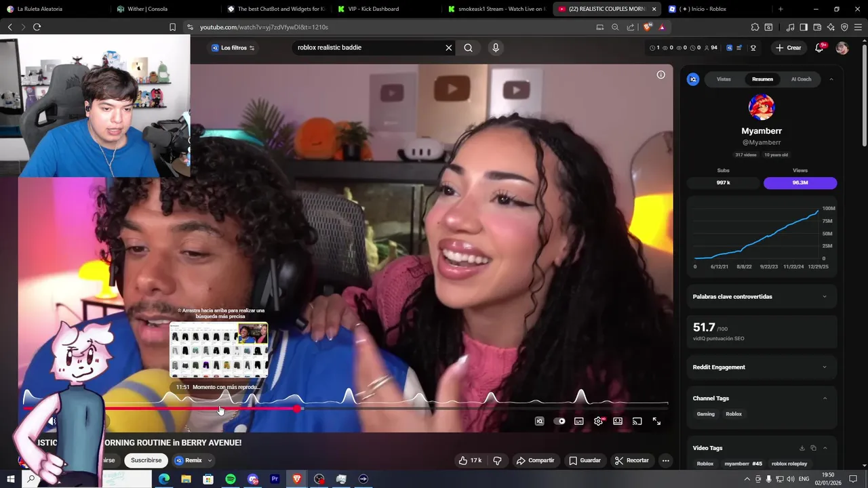This screenshot has height=488, width=868.
Task: Copy video tags to clipboard
Action: (x=813, y=448)
